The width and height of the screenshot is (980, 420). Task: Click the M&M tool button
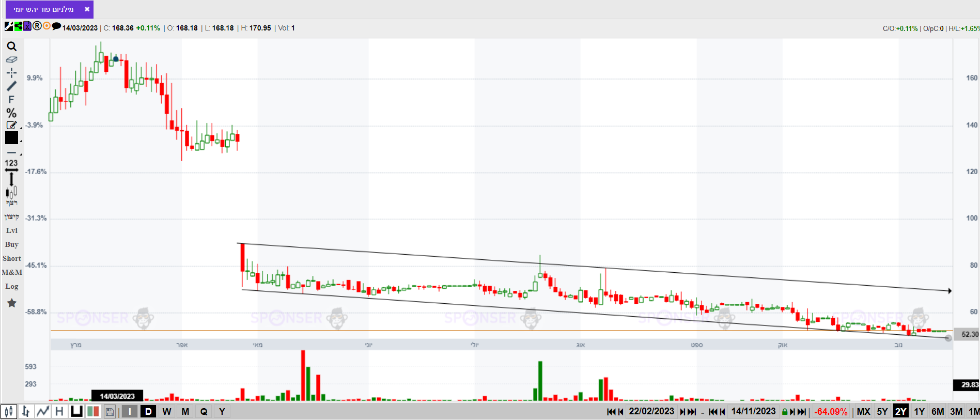click(12, 272)
